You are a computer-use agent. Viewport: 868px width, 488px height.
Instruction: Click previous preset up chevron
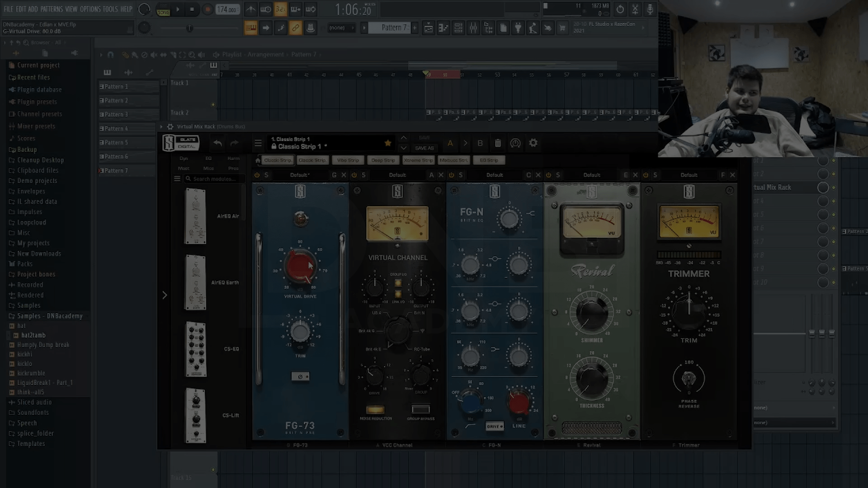[404, 138]
